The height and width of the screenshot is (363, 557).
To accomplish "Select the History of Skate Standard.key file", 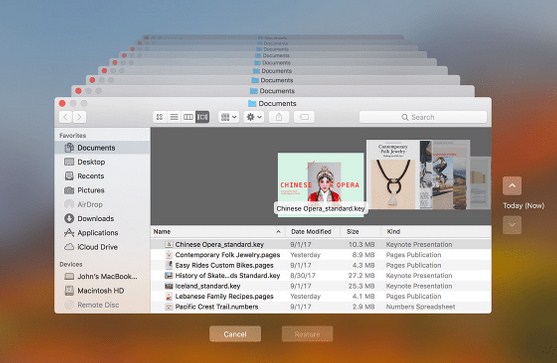I will 321,275.
